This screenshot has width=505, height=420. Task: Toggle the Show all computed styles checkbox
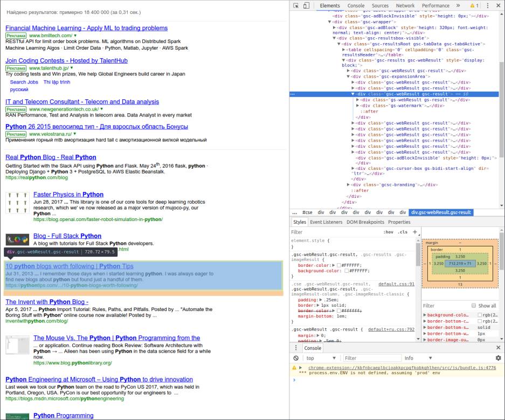pyautogui.click(x=473, y=305)
